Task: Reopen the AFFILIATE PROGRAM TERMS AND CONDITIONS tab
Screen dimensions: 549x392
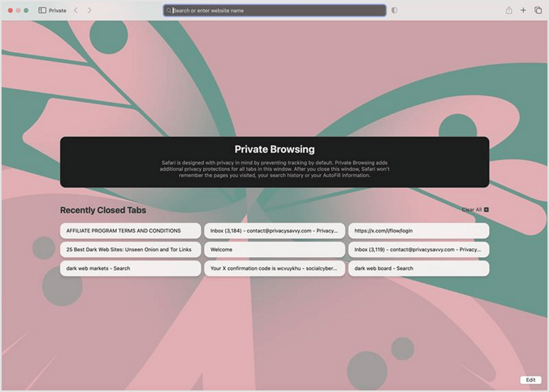Action: coord(130,231)
